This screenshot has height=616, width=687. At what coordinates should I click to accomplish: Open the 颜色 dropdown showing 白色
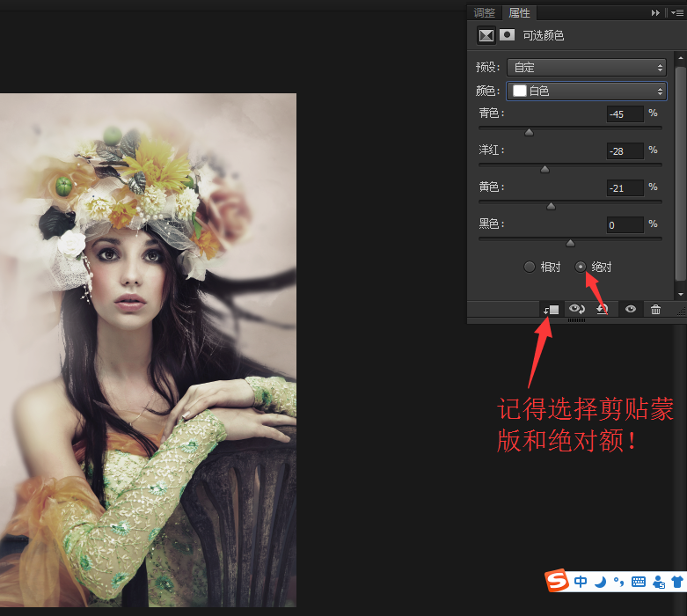point(586,92)
